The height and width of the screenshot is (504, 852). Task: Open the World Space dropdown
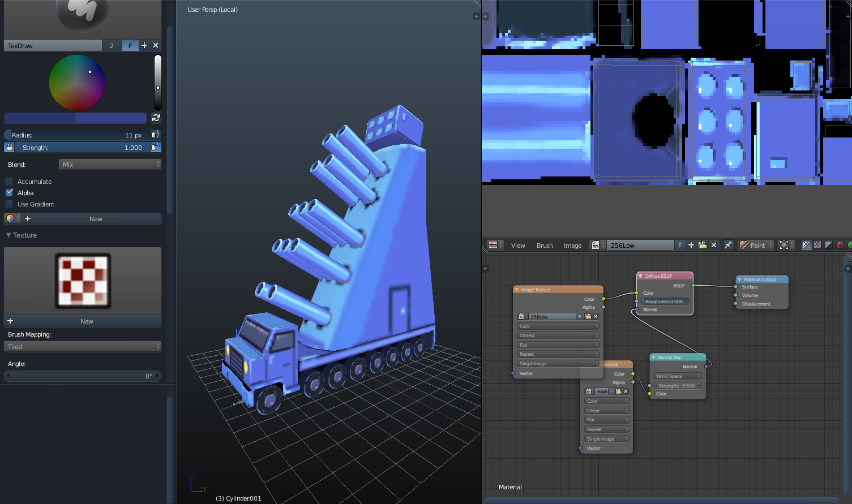coord(678,376)
